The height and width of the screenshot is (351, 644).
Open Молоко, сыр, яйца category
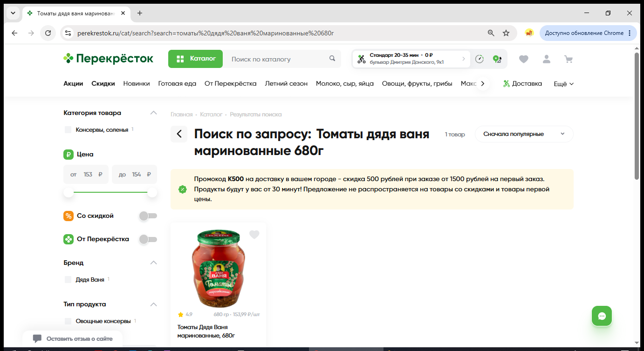click(x=345, y=84)
